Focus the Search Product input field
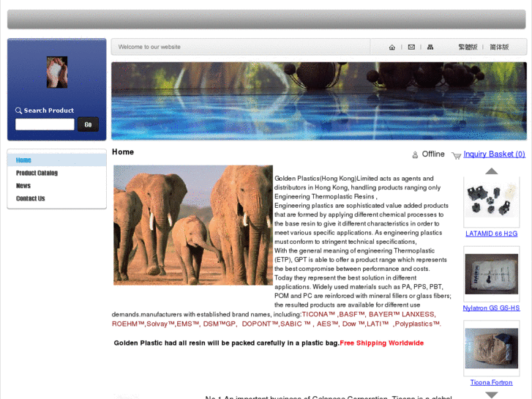Image resolution: width=532 pixels, height=399 pixels. [x=45, y=124]
